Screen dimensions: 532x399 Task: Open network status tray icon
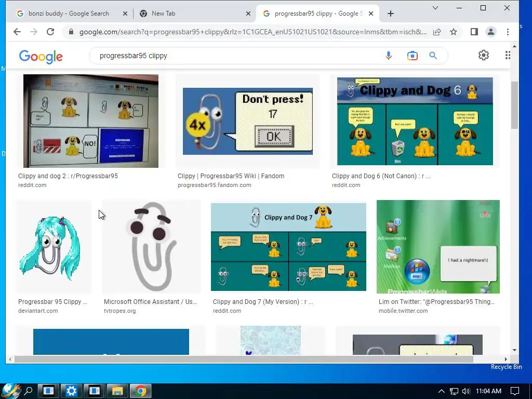[x=454, y=391]
